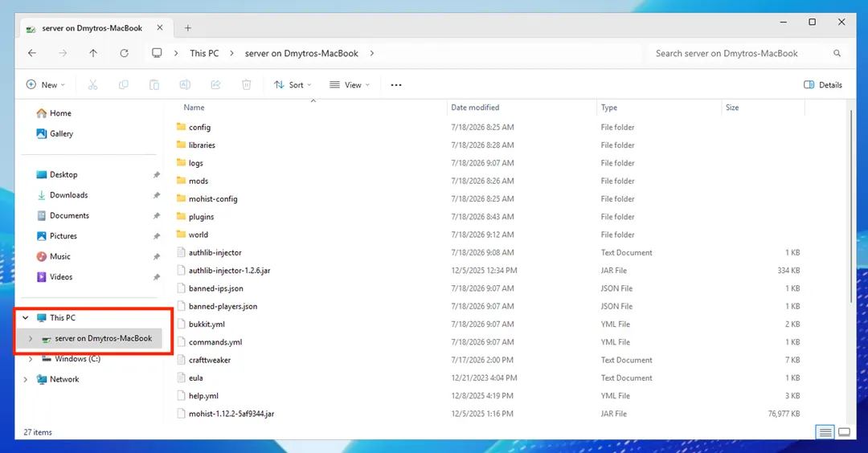Click chevron after server on Dmytros-MacBook breadcrumb
The height and width of the screenshot is (453, 868).
372,53
